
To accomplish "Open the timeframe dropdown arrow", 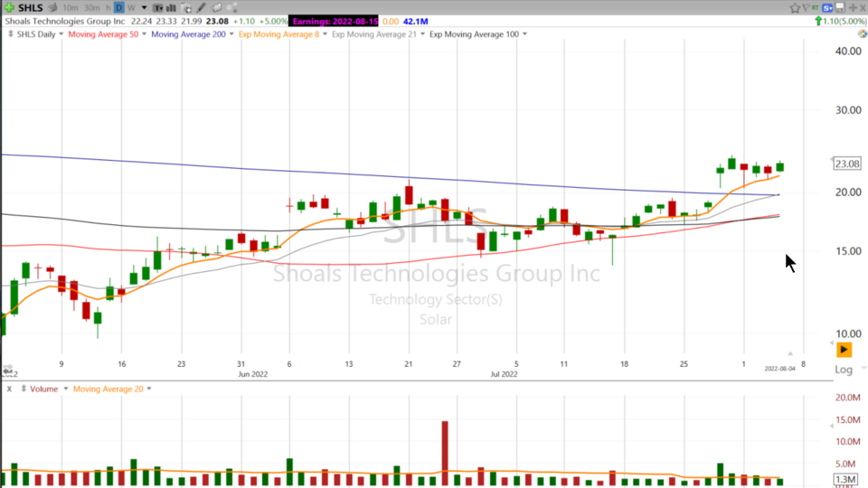I will pyautogui.click(x=144, y=8).
